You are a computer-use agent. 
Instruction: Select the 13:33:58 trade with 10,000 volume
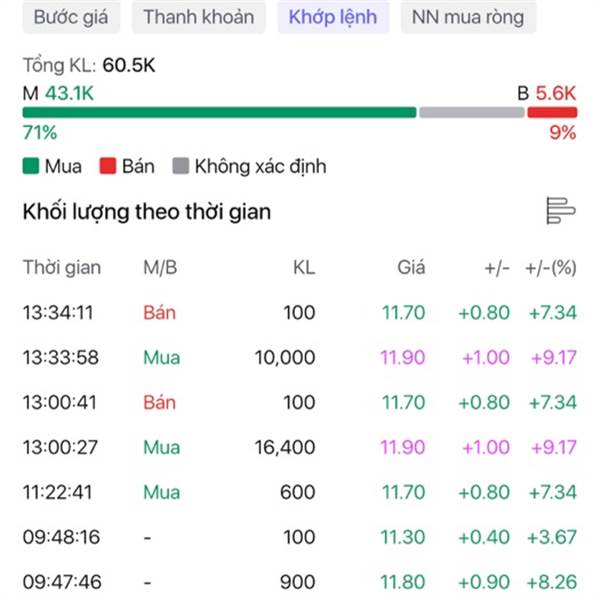[x=300, y=357]
